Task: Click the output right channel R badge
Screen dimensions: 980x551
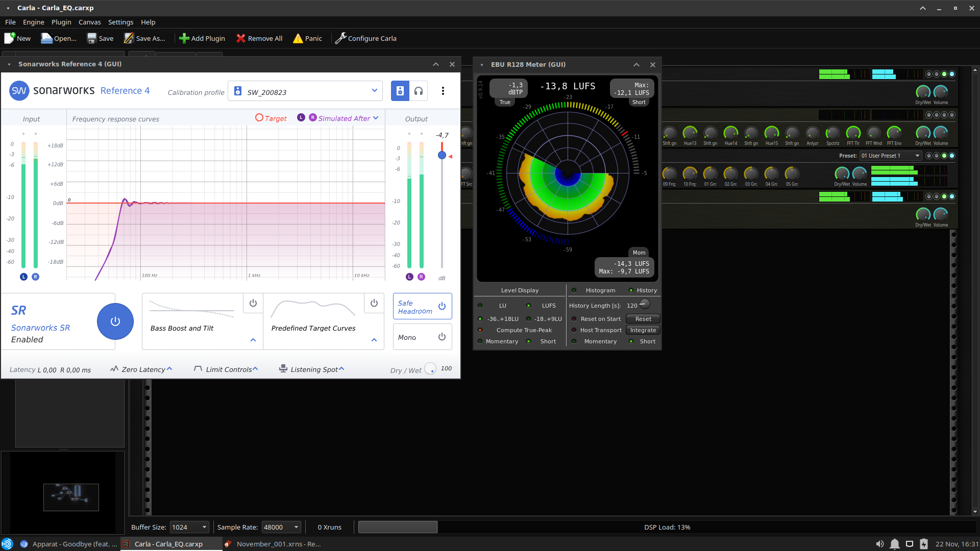Action: (x=421, y=277)
